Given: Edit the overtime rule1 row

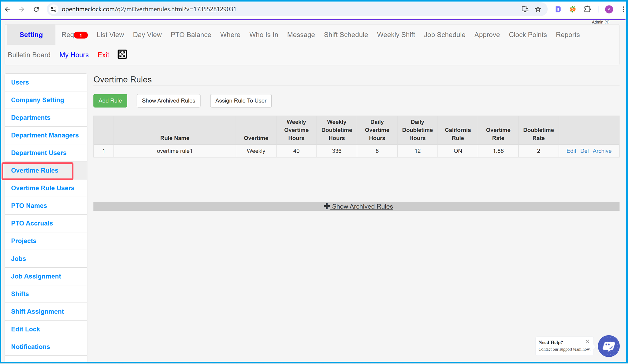Looking at the screenshot, I should click(x=571, y=151).
